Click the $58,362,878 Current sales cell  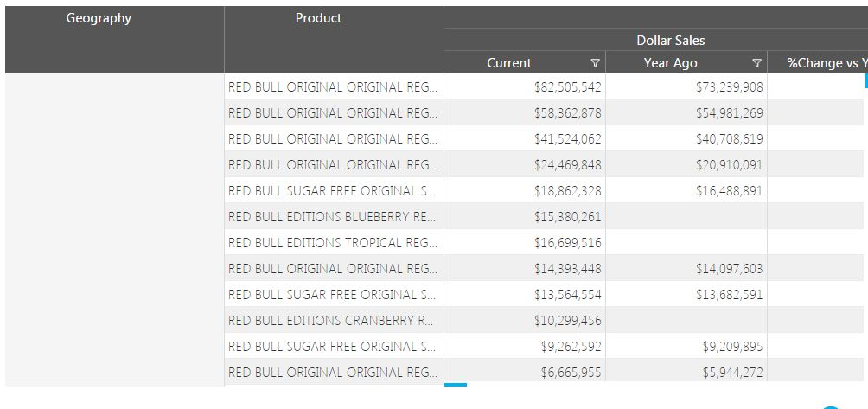point(568,113)
